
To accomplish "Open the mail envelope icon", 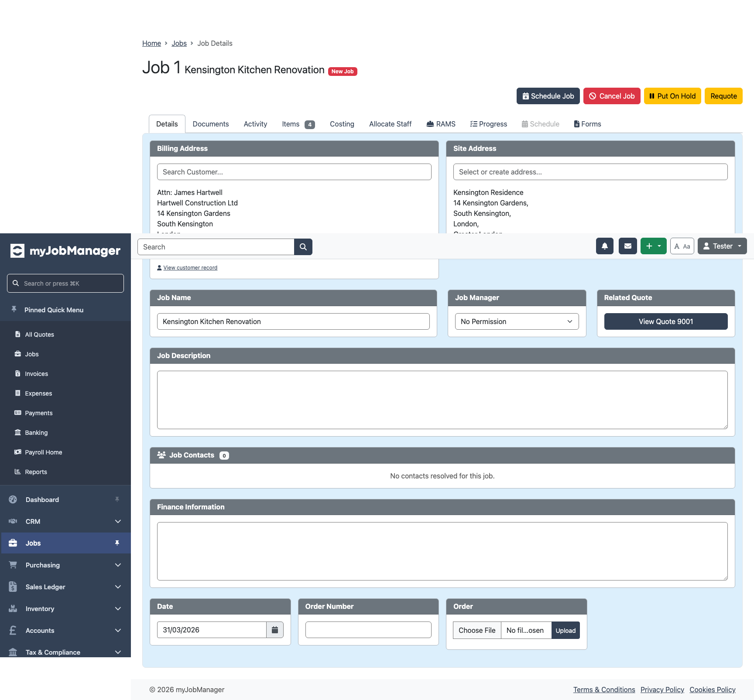I will click(x=628, y=246).
